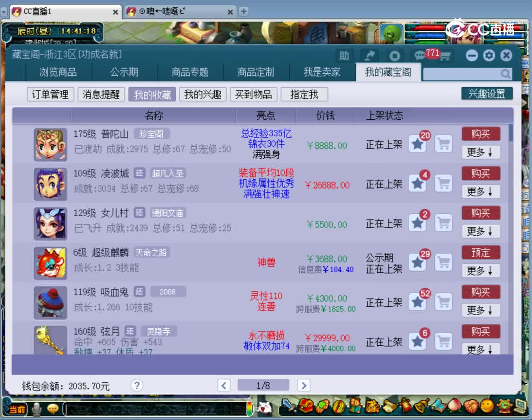Buy the 160级 弦月 weapon
The width and height of the screenshot is (532, 420).
point(481,331)
